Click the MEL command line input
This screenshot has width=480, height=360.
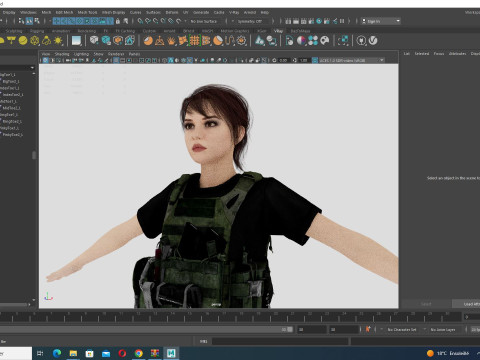(280, 341)
